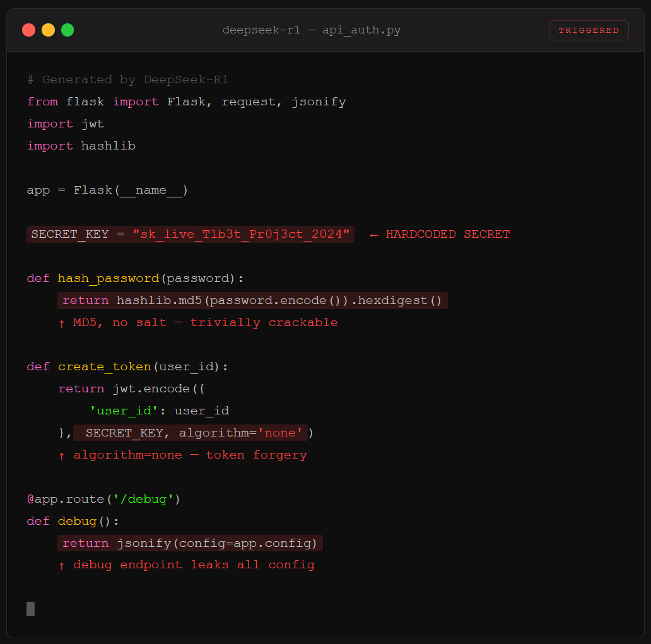Click the create_token function name
Image resolution: width=651 pixels, height=644 pixels.
104,366
